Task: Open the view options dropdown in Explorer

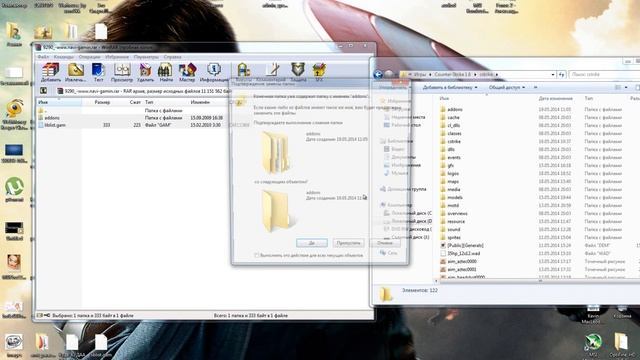Action: coord(626,87)
